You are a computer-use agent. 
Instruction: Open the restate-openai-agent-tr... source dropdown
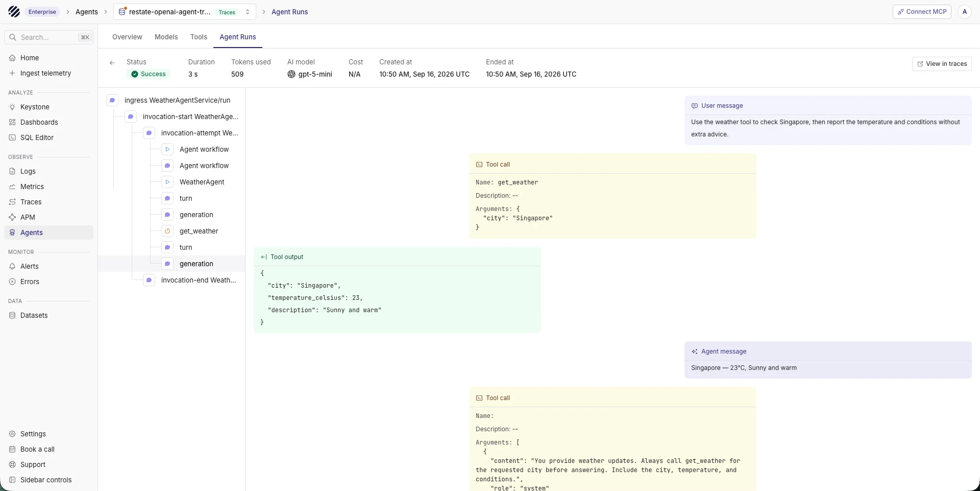click(x=185, y=12)
